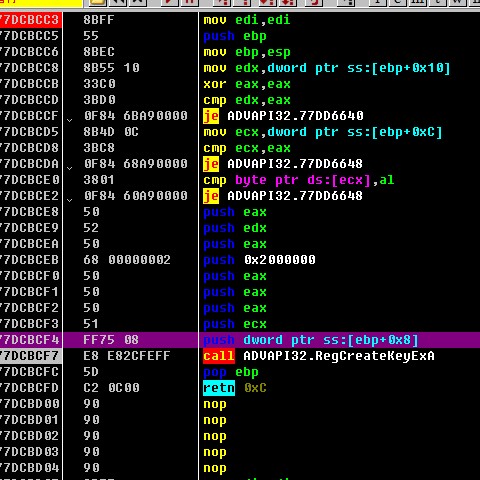
Task: Click hex bytes '68 00000002'
Action: [127, 260]
